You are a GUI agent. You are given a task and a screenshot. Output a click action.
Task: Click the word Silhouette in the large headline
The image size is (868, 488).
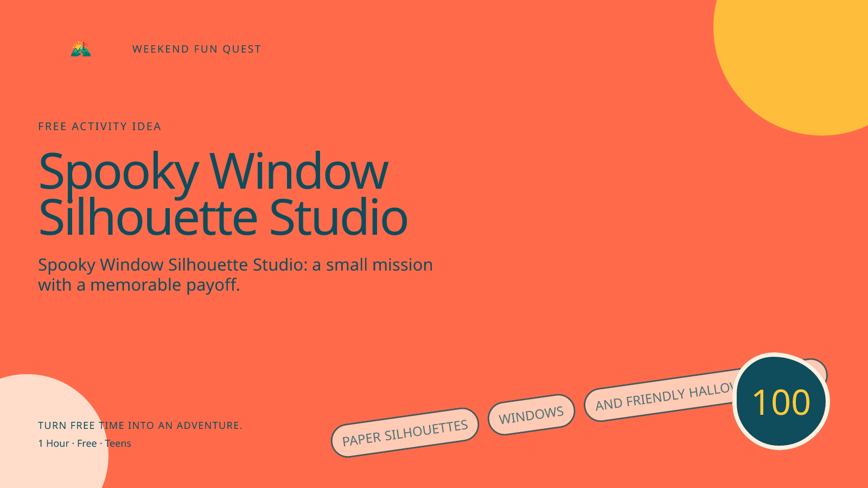coord(148,217)
